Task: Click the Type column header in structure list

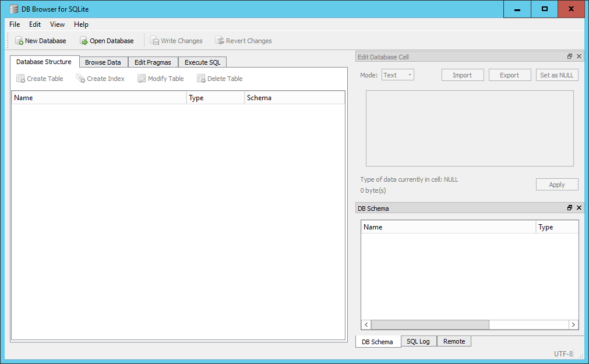Action: 215,98
